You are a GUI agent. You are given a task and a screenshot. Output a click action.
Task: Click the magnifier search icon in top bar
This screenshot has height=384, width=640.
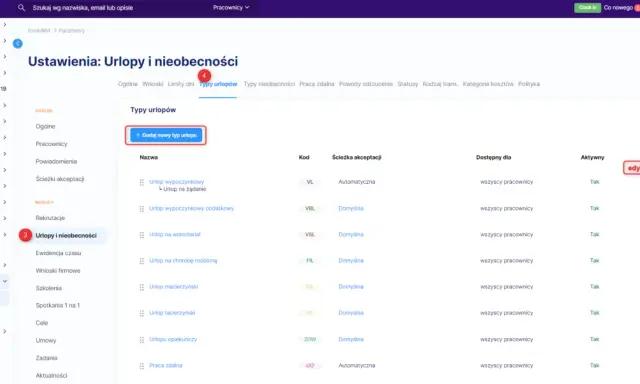(21, 8)
